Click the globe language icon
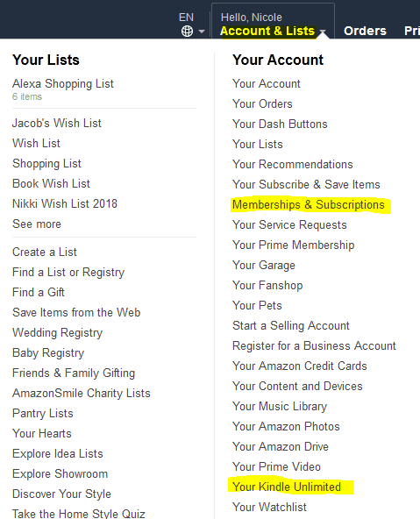420x519 pixels. (187, 32)
